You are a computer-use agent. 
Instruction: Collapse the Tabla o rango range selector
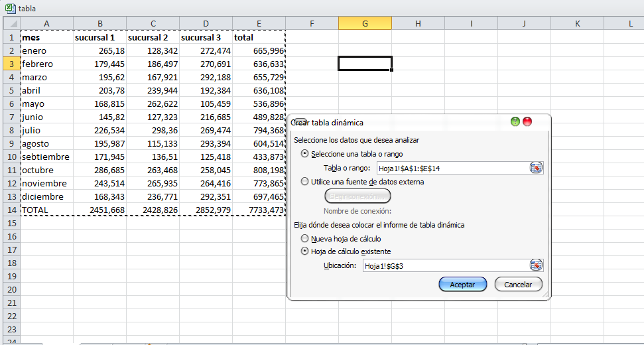pyautogui.click(x=536, y=168)
